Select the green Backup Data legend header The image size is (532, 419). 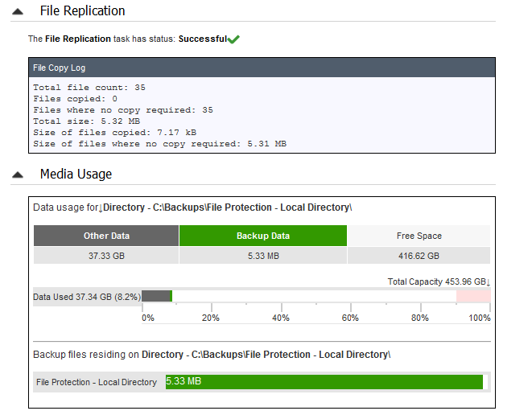(262, 236)
